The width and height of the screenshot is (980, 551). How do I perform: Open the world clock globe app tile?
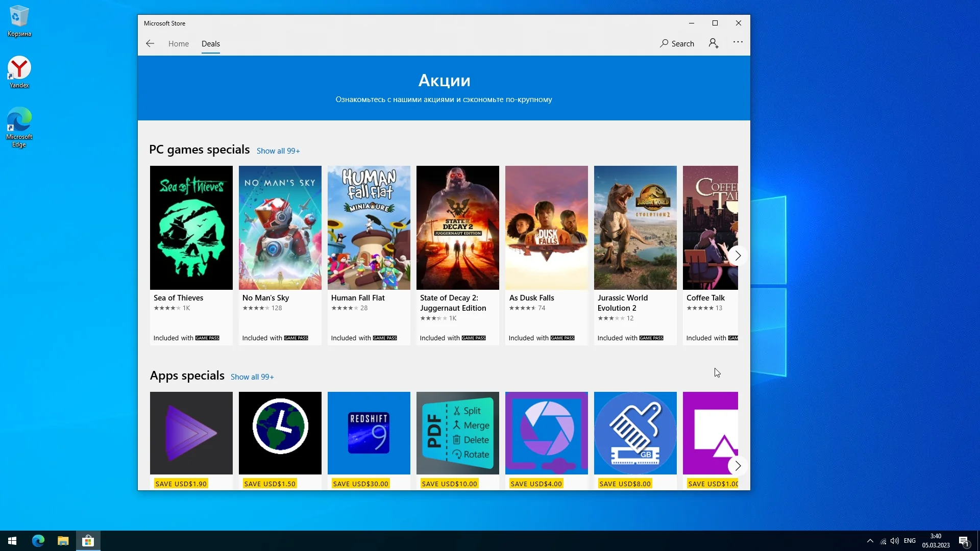click(280, 433)
